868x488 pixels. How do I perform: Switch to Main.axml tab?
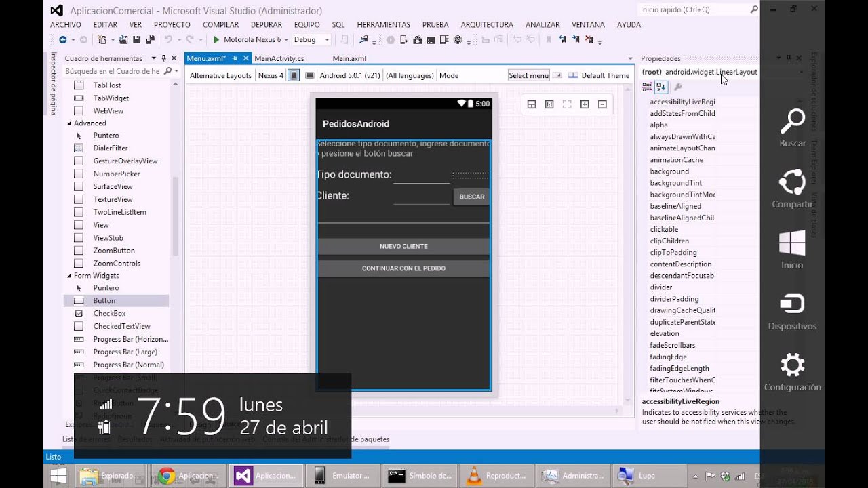tap(349, 58)
